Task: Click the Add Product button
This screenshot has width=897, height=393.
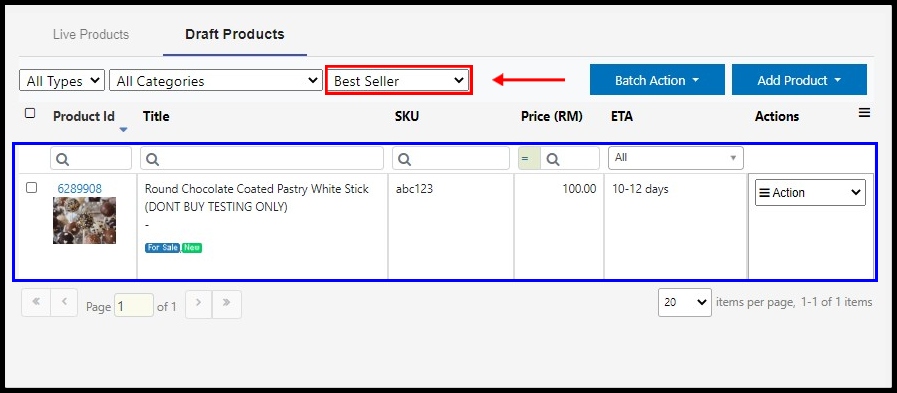Action: [799, 80]
